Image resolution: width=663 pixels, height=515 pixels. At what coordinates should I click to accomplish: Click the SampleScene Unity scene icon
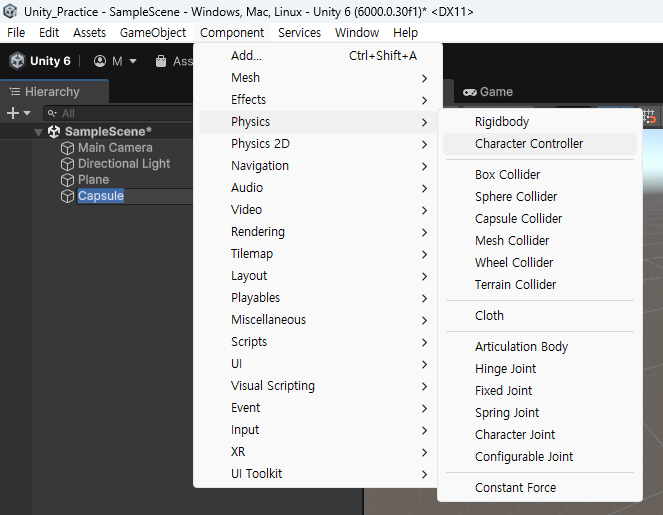pyautogui.click(x=54, y=131)
